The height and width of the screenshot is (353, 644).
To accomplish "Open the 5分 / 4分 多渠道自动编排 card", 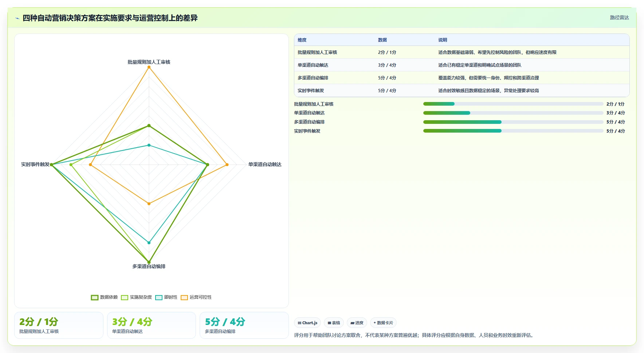I will click(x=244, y=325).
